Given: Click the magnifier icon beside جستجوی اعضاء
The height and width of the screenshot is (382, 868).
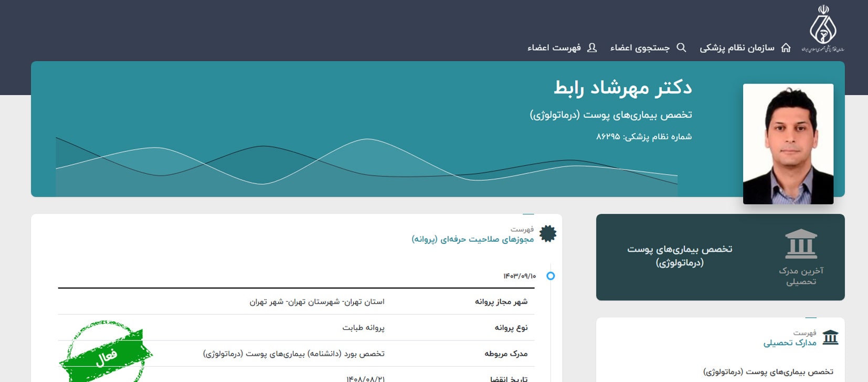Looking at the screenshot, I should point(681,48).
